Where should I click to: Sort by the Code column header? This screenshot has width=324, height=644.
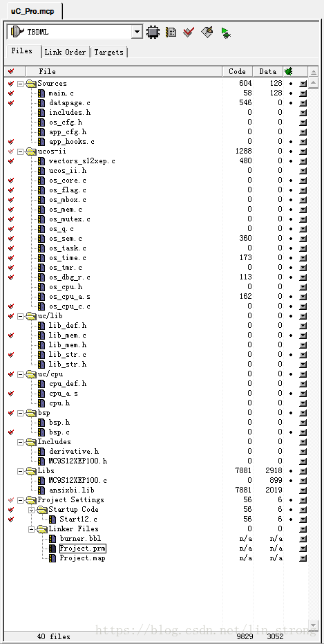click(237, 71)
